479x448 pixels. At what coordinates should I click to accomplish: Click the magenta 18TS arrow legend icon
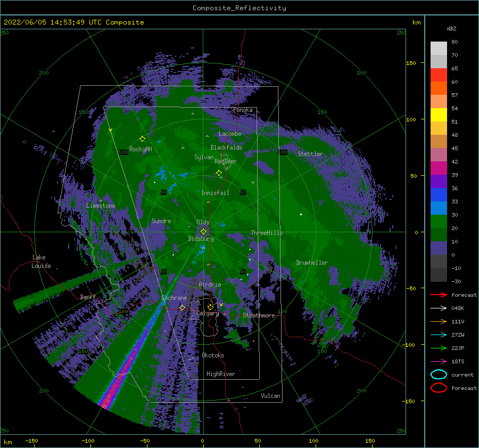coord(439,362)
